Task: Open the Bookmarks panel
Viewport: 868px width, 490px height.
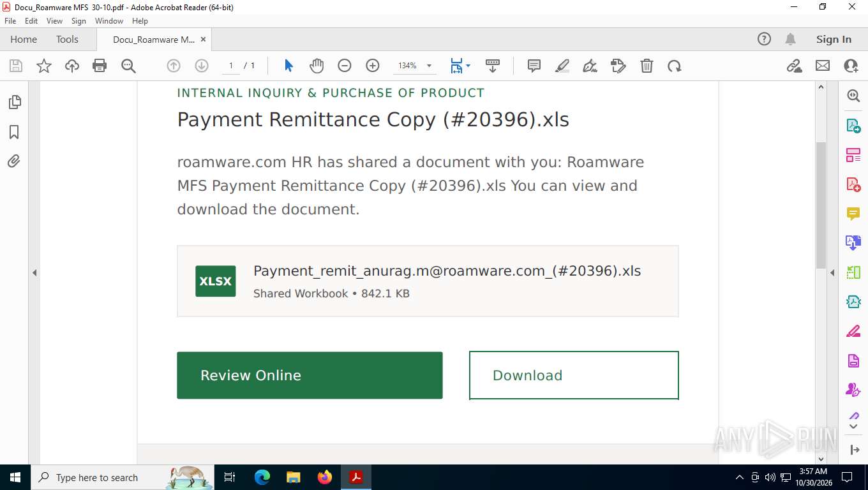Action: click(14, 132)
